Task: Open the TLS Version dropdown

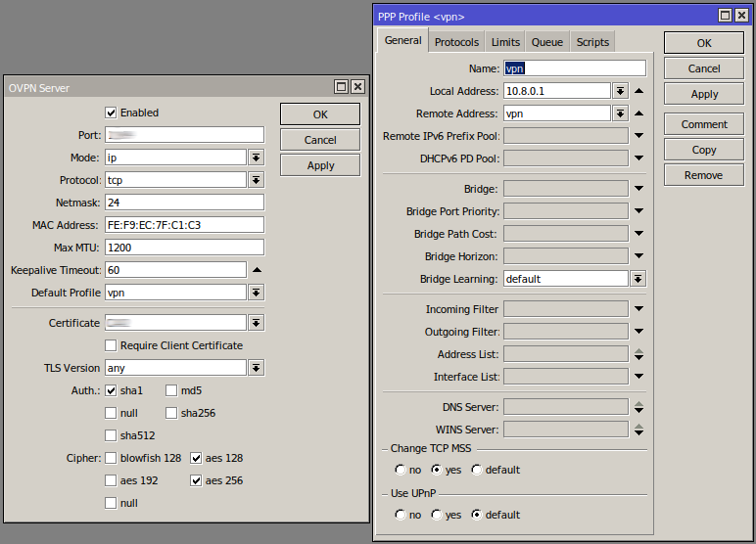Action: pos(256,368)
